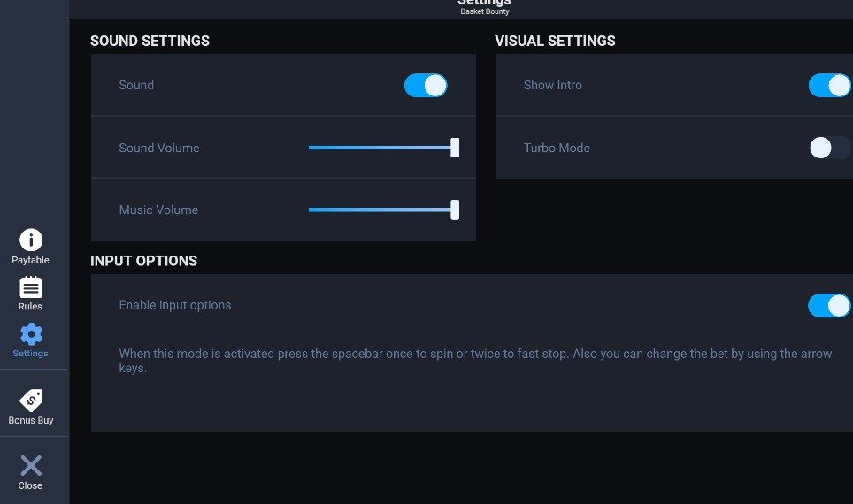Click the Sound Volume text label
Image resolution: width=853 pixels, height=504 pixels.
(x=159, y=148)
